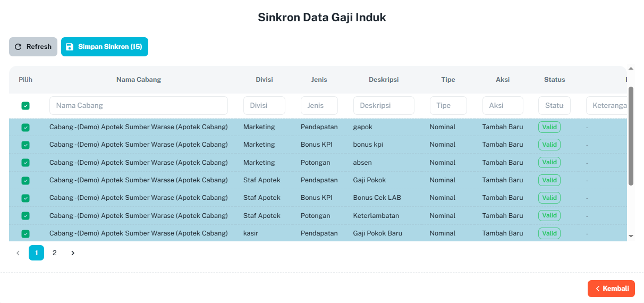Sort by the Nama Cabang column header
Screen dimensions: 644x303
(139, 80)
